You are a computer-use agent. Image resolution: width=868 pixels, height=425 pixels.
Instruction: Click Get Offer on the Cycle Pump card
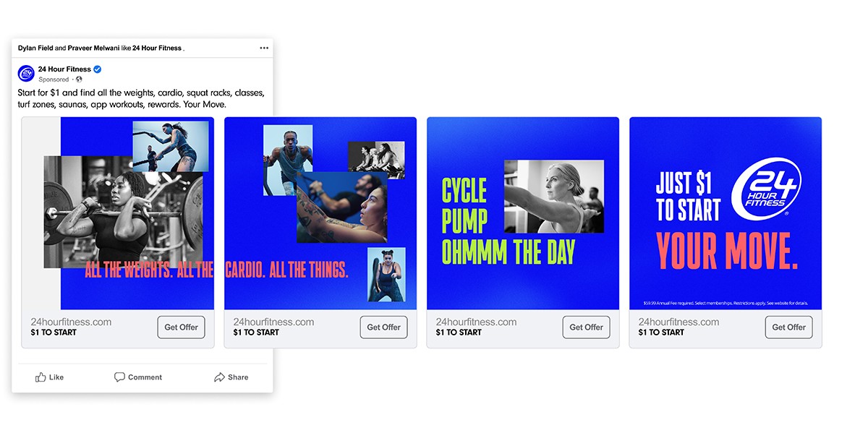(587, 327)
